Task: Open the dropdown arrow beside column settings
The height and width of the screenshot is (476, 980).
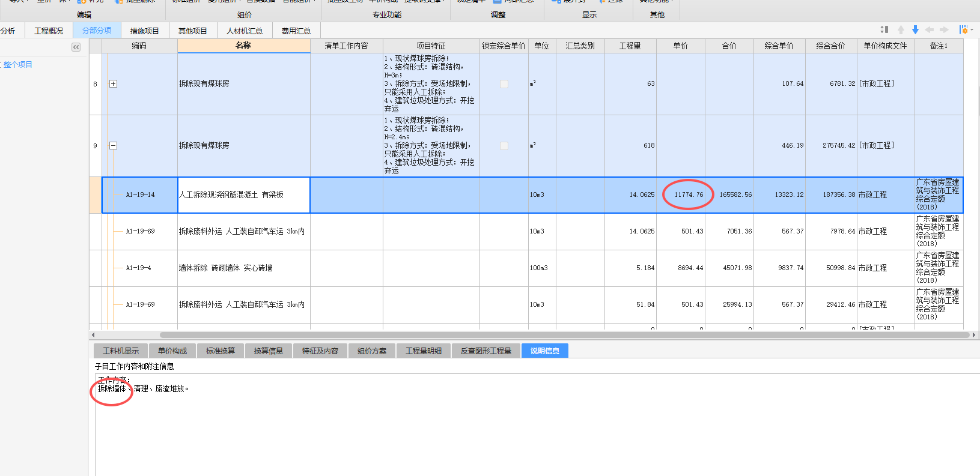Action: [x=972, y=29]
